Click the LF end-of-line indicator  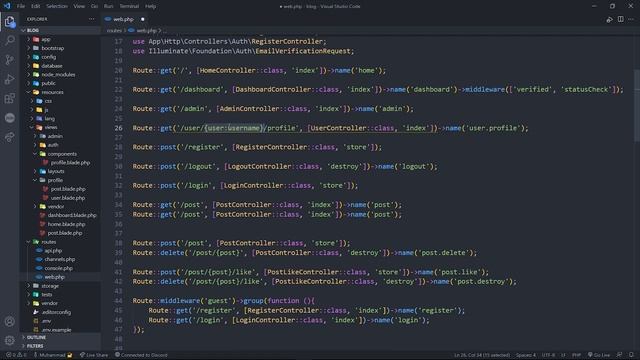(x=563, y=355)
